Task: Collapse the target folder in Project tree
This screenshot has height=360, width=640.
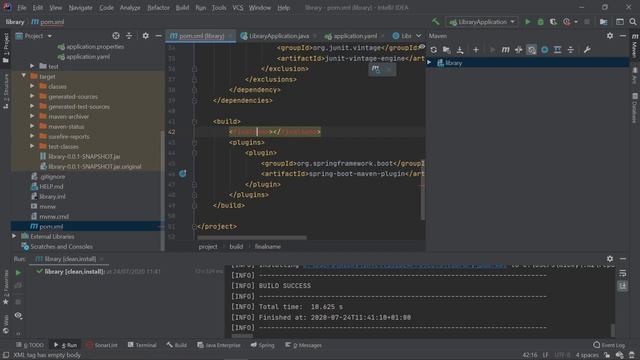Action: (x=24, y=76)
